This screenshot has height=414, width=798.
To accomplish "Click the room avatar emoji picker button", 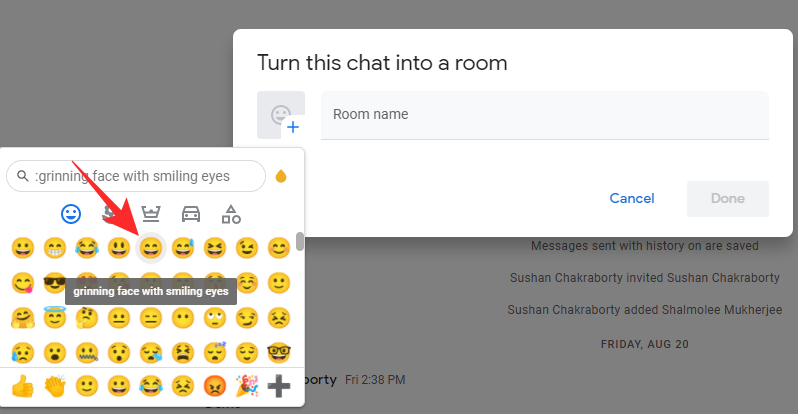I will pos(281,115).
